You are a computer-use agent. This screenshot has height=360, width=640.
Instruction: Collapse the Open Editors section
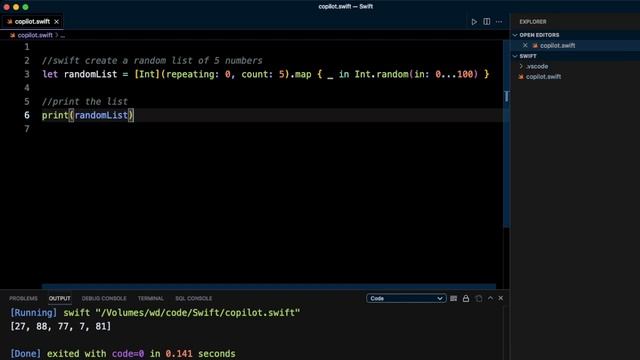tap(515, 35)
